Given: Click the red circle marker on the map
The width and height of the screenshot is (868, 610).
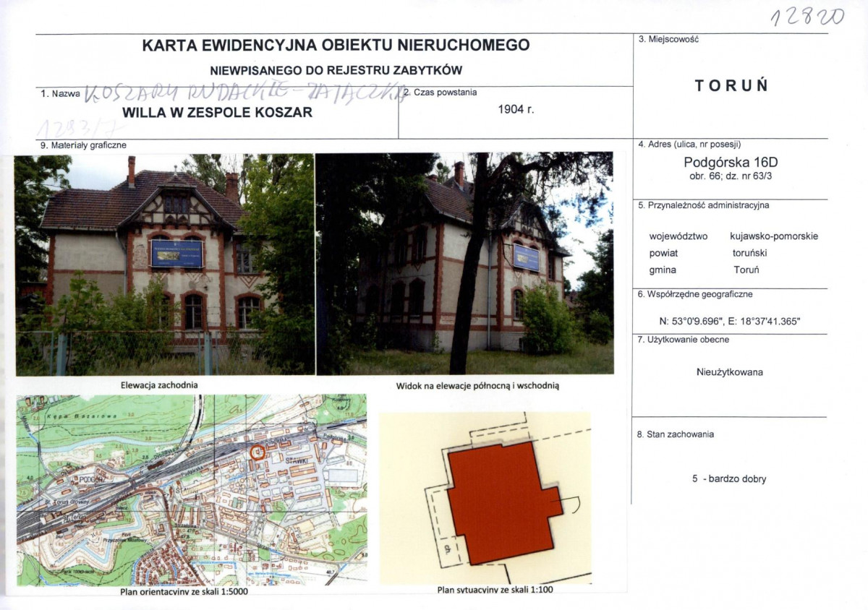Looking at the screenshot, I should 257,452.
